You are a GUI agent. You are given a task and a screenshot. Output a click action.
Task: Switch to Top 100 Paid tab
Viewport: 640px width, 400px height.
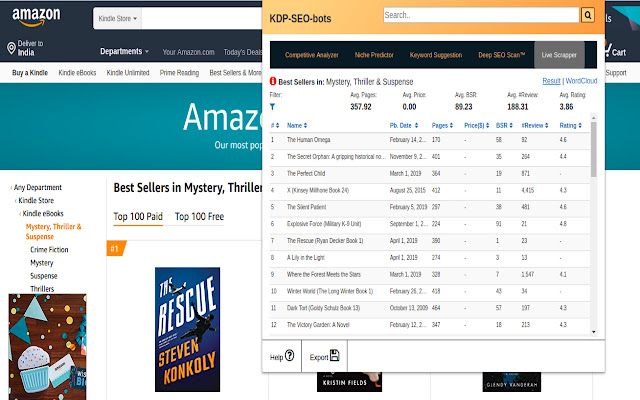(138, 216)
